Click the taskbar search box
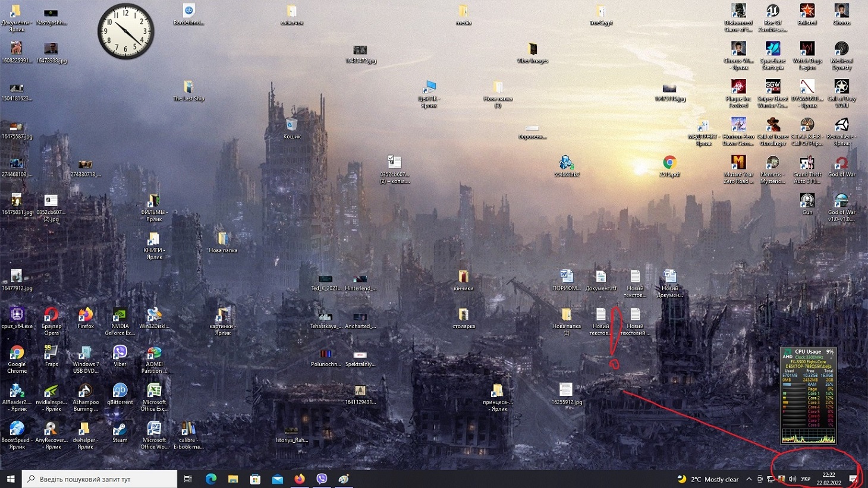 (x=99, y=479)
